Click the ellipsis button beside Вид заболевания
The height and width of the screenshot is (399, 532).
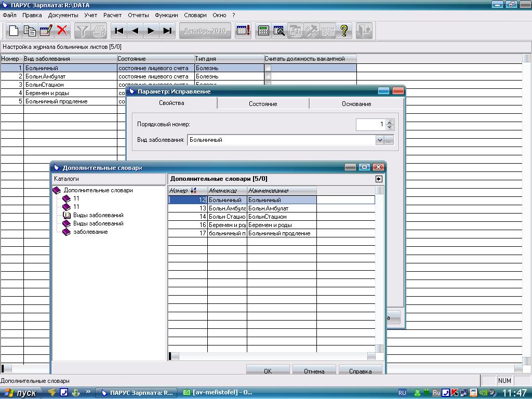coord(389,140)
